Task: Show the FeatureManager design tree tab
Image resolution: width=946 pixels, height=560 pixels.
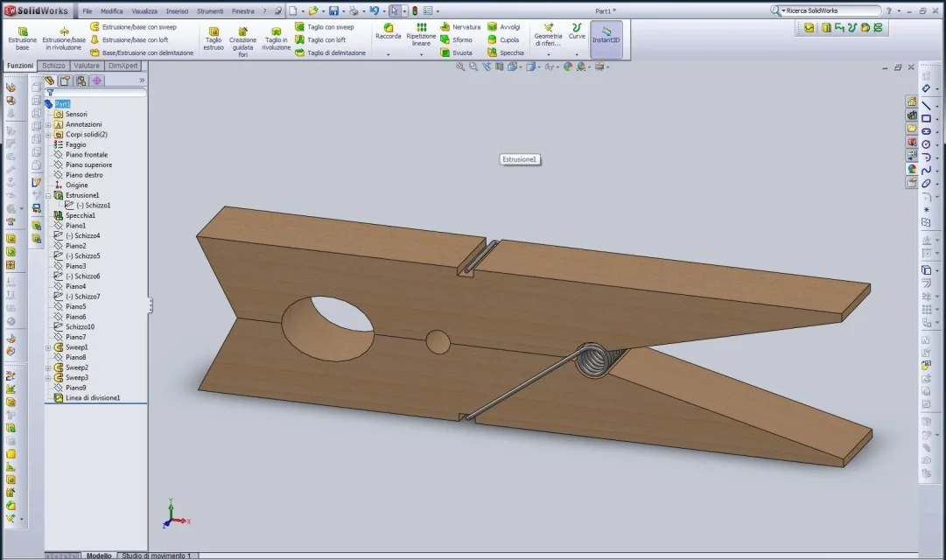Action: tap(50, 80)
